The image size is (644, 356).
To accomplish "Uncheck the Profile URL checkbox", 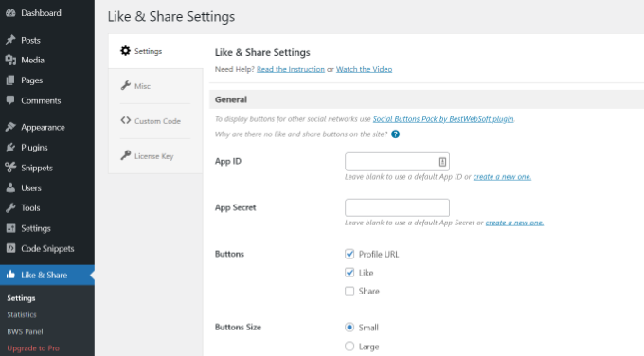I will [349, 254].
